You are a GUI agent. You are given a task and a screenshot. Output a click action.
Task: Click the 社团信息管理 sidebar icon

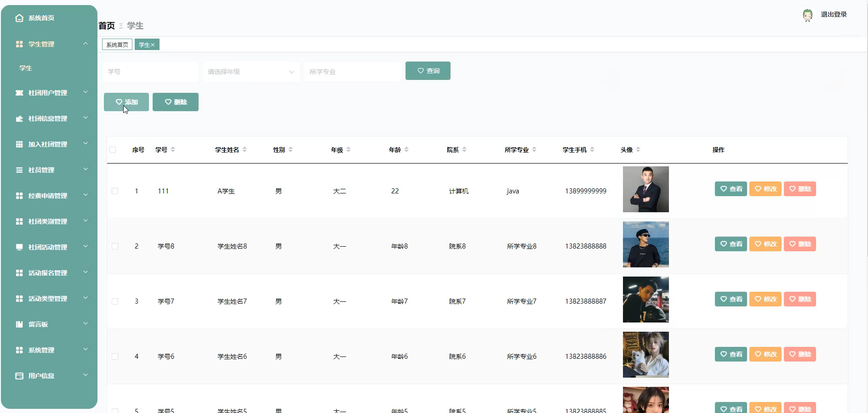tap(19, 119)
